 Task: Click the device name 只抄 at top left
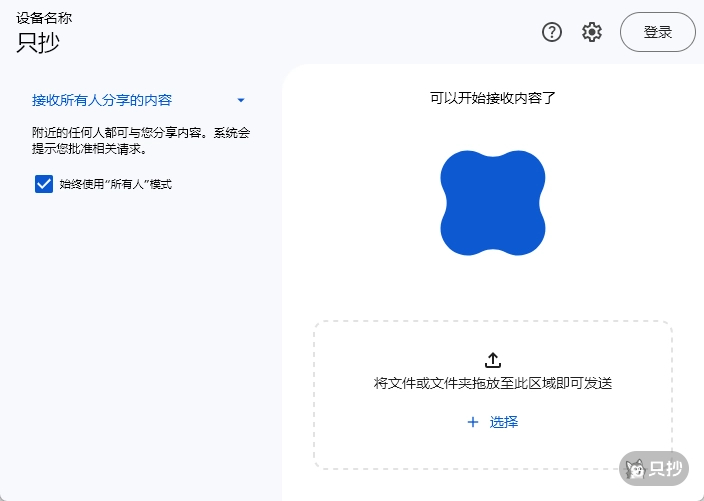point(38,43)
